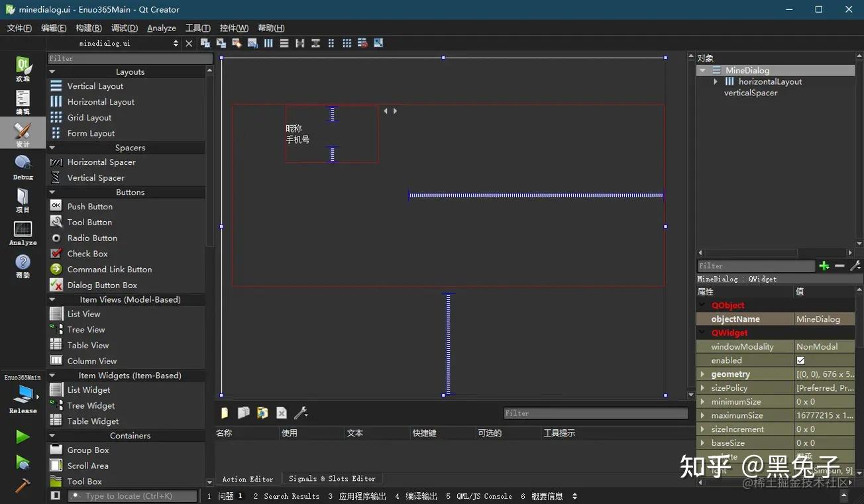Click the green plus add-property button
864x504 pixels.
click(x=824, y=266)
